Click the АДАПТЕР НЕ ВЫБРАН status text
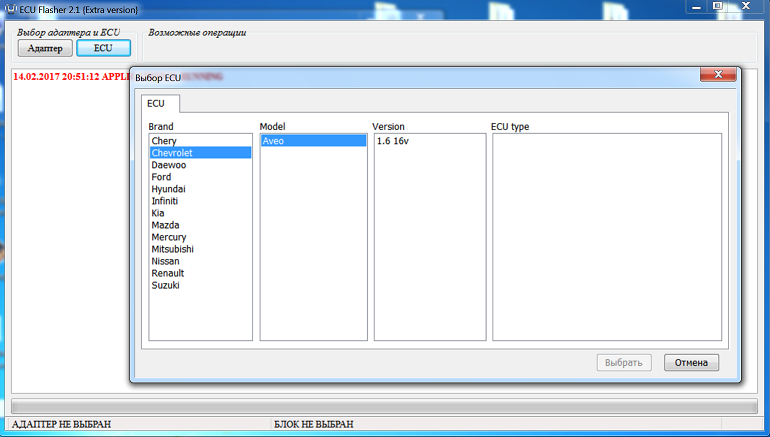770x437 pixels. (61, 424)
